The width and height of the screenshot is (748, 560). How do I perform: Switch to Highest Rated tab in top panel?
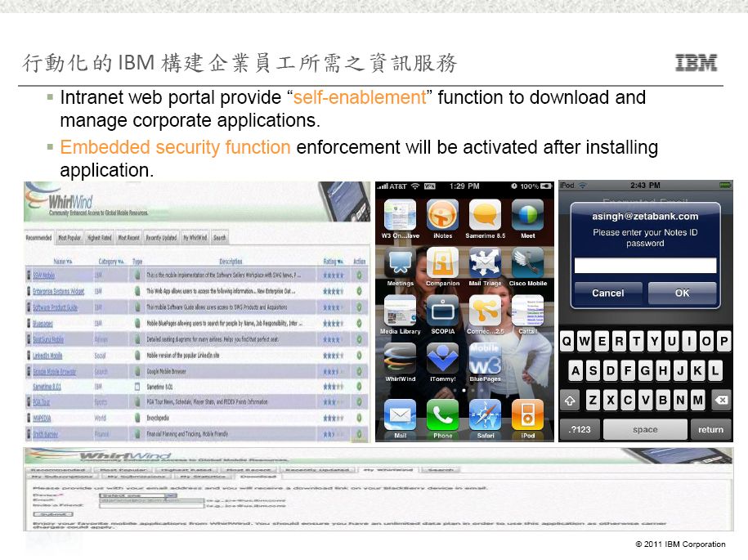click(99, 238)
